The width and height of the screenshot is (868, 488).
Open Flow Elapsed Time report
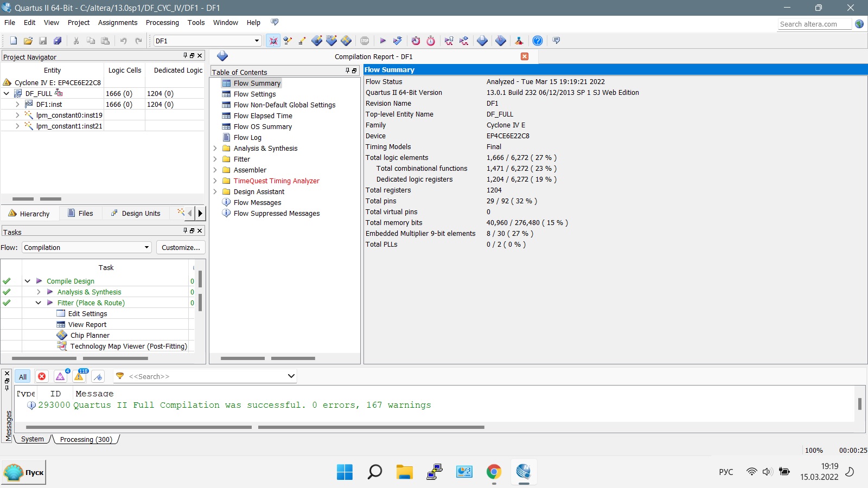263,115
